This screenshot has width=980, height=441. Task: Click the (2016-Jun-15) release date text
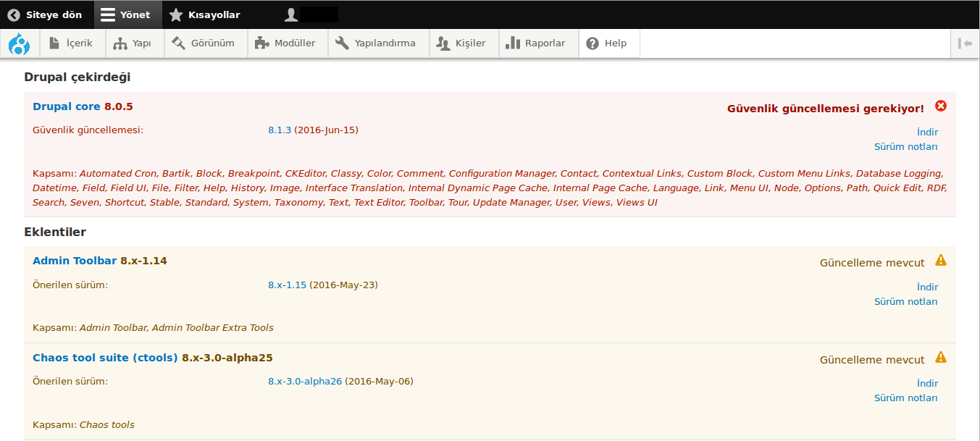click(326, 130)
